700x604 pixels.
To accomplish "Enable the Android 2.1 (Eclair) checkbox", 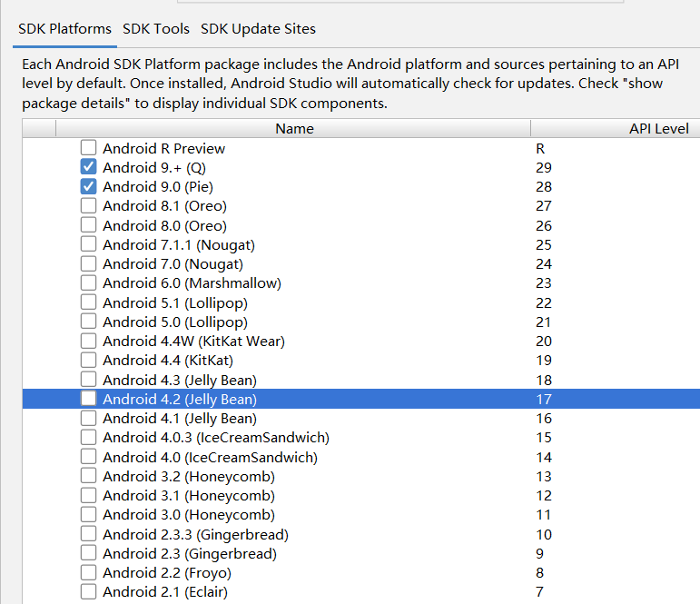I will (x=88, y=591).
